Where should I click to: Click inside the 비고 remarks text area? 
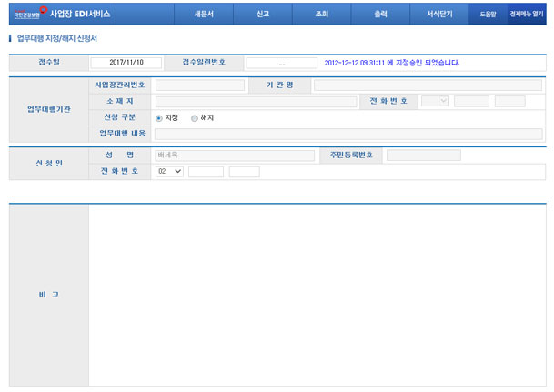317,296
